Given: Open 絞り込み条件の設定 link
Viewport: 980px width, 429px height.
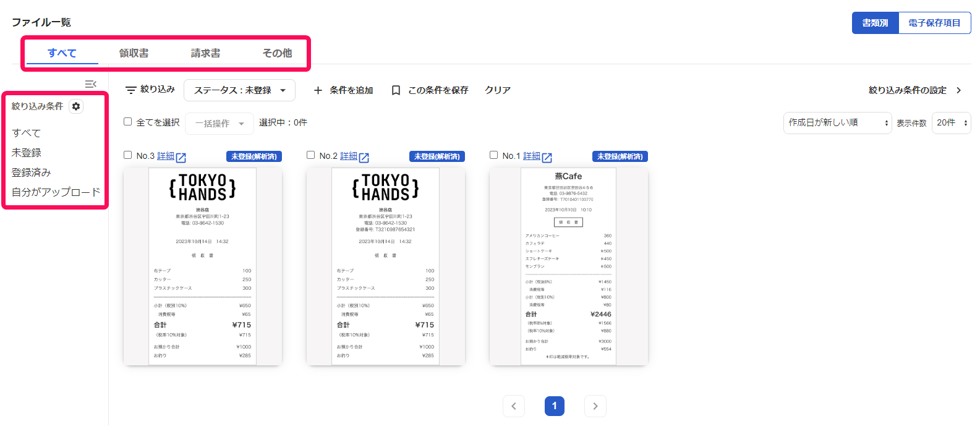Looking at the screenshot, I should [x=907, y=90].
